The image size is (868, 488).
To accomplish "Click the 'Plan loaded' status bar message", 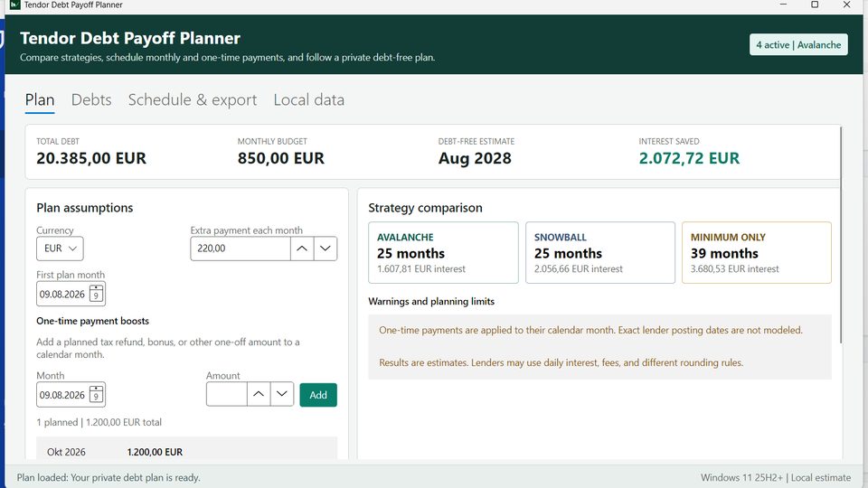I will [x=108, y=477].
